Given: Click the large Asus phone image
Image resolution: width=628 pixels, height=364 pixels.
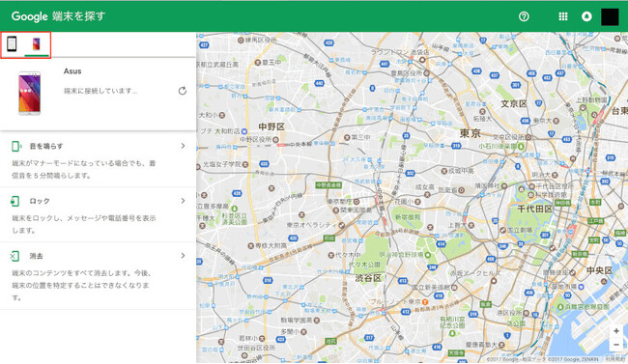Looking at the screenshot, I should coord(30,93).
